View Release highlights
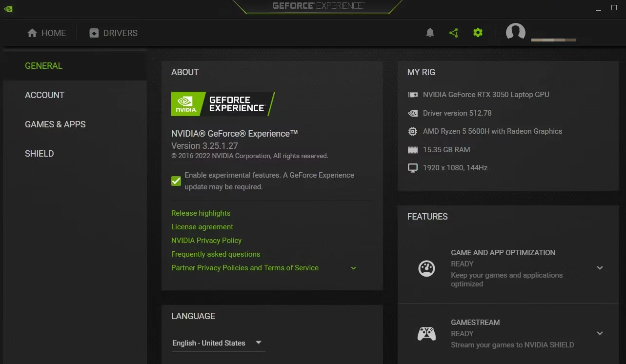The width and height of the screenshot is (626, 364). 201,213
